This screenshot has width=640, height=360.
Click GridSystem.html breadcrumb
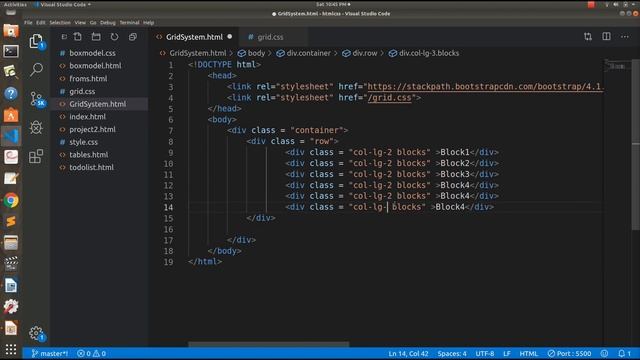(x=193, y=53)
